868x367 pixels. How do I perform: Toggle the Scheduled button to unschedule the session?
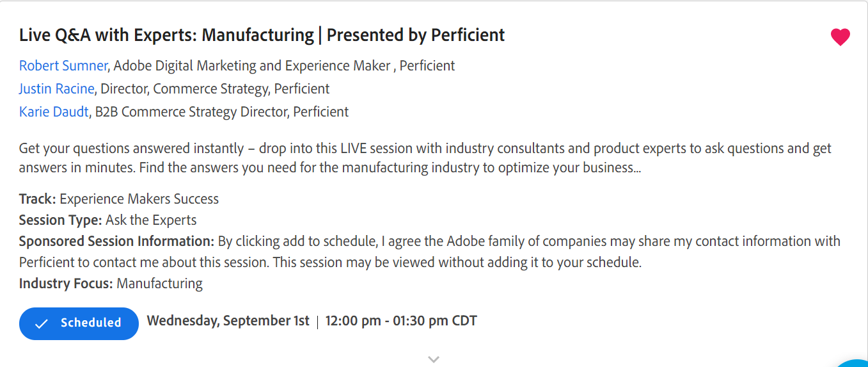(79, 323)
